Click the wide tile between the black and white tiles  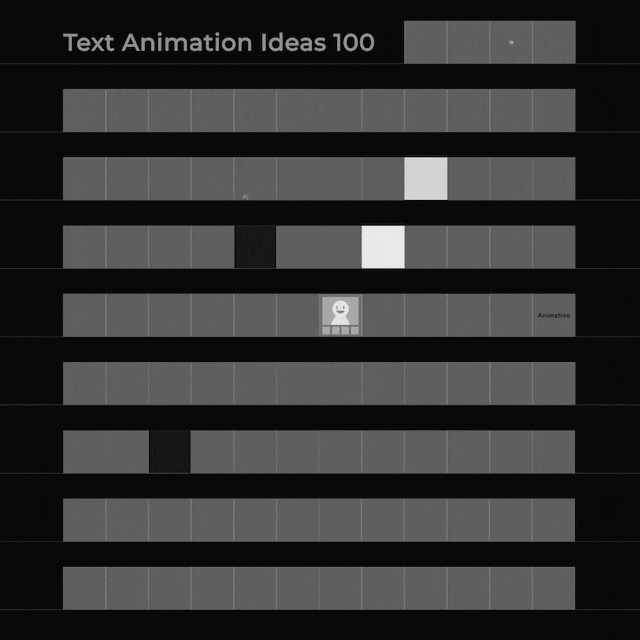(319, 247)
